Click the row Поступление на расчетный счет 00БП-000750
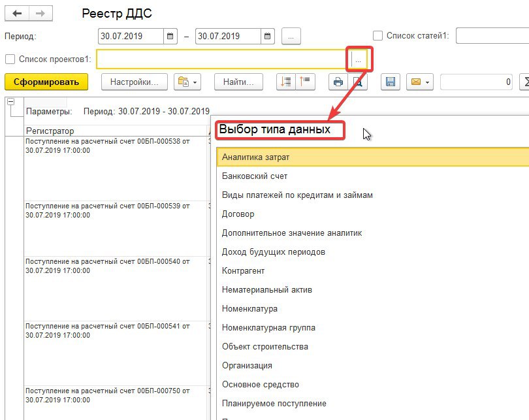This screenshot has height=420, width=529. [115, 403]
